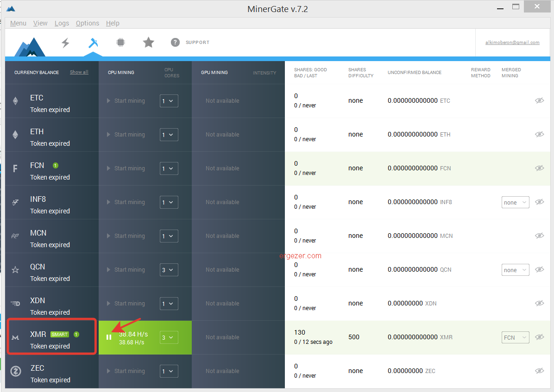Open the account email link

(x=512, y=43)
